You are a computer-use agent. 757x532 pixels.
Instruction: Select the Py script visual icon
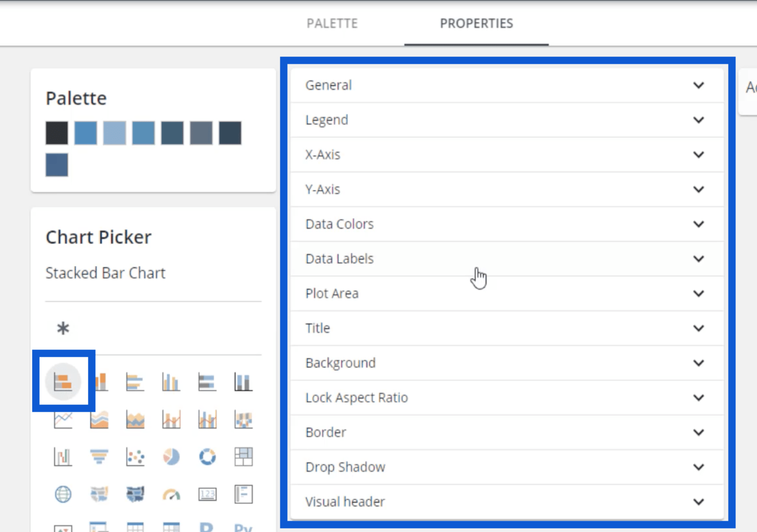click(x=243, y=527)
